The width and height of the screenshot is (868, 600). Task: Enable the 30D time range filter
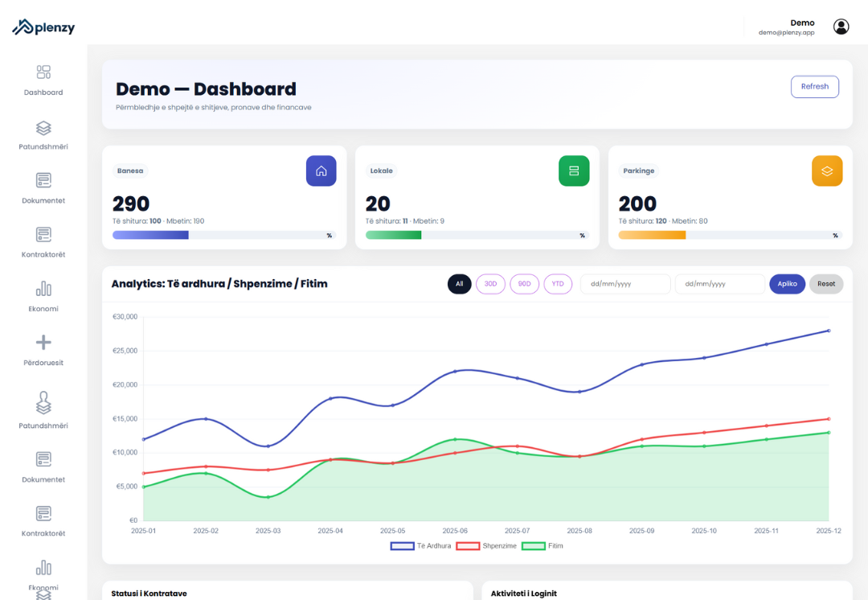[x=490, y=284]
